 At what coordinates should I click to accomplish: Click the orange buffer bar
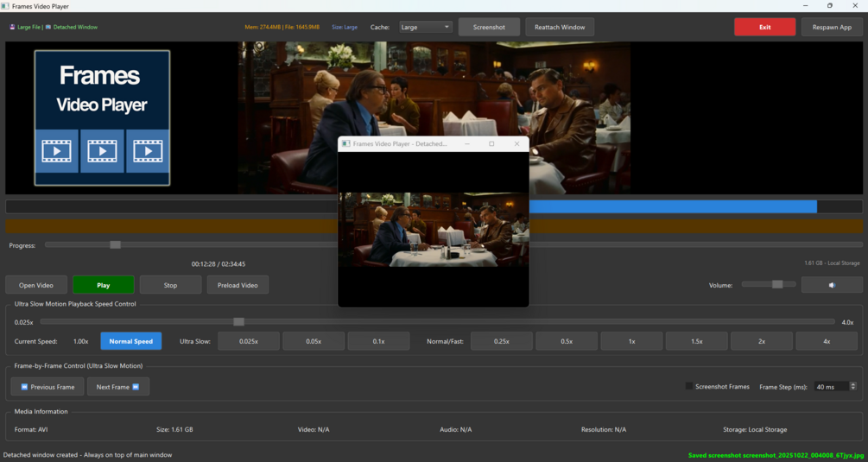coord(434,225)
